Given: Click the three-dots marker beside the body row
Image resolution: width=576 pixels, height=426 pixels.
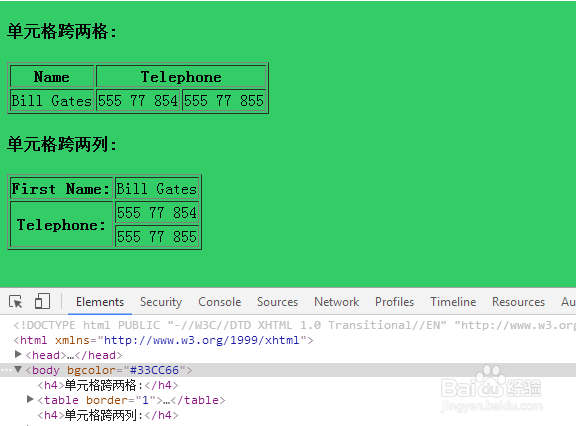Looking at the screenshot, I should pyautogui.click(x=6, y=370).
